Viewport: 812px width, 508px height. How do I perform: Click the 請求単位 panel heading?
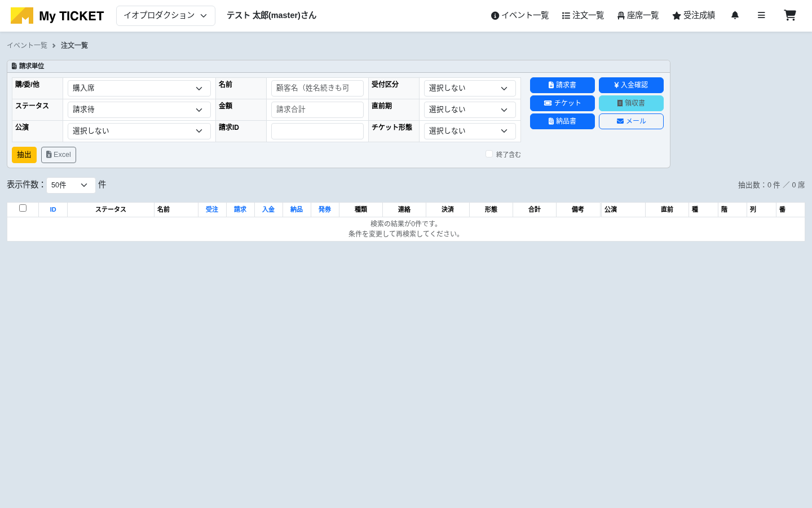pos(28,66)
